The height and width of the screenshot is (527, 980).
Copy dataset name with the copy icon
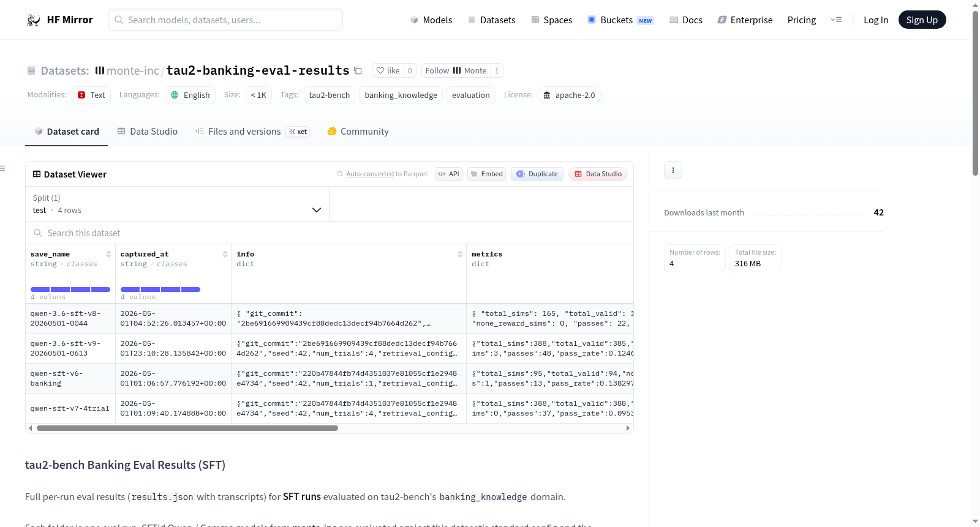358,71
